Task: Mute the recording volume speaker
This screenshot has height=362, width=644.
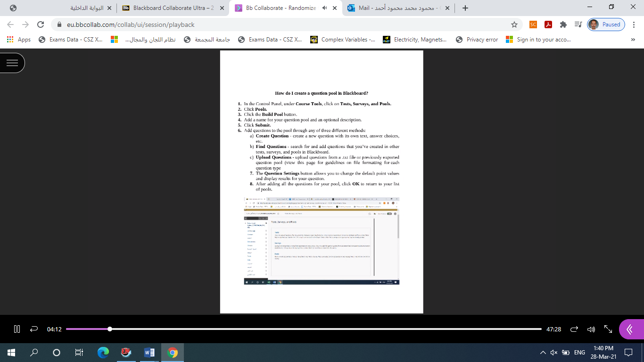Action: (591, 329)
